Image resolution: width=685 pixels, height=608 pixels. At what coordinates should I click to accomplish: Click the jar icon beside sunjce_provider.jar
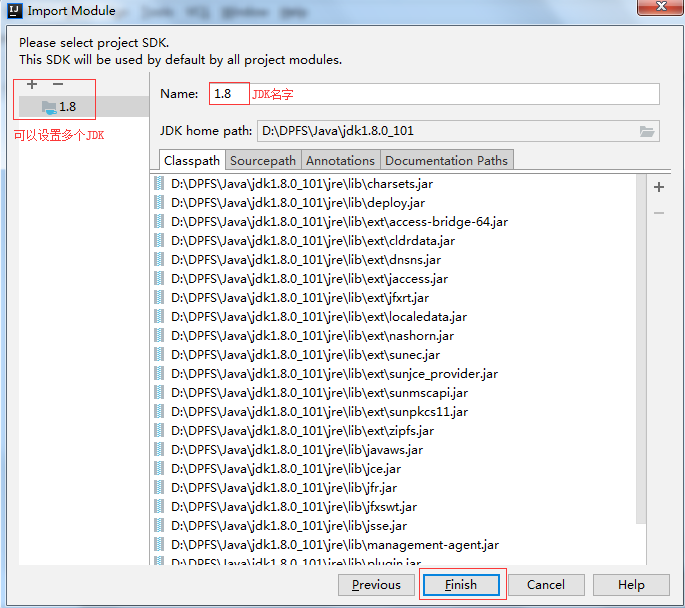tap(159, 373)
